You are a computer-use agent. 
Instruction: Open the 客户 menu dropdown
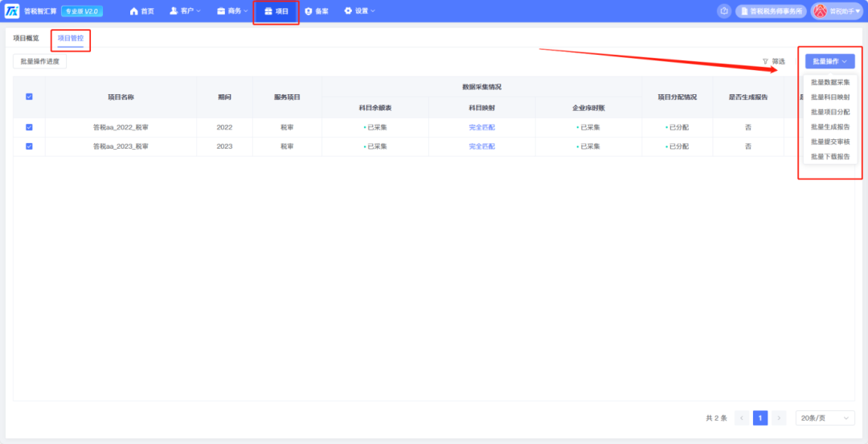[x=185, y=11]
